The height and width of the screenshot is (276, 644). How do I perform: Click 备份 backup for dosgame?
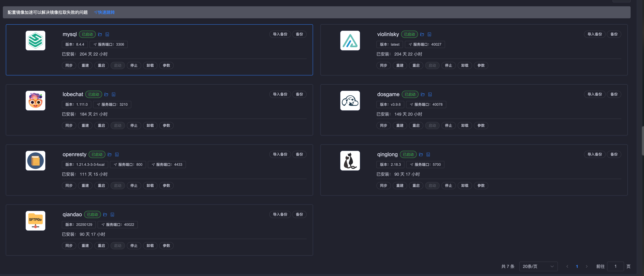click(x=614, y=94)
